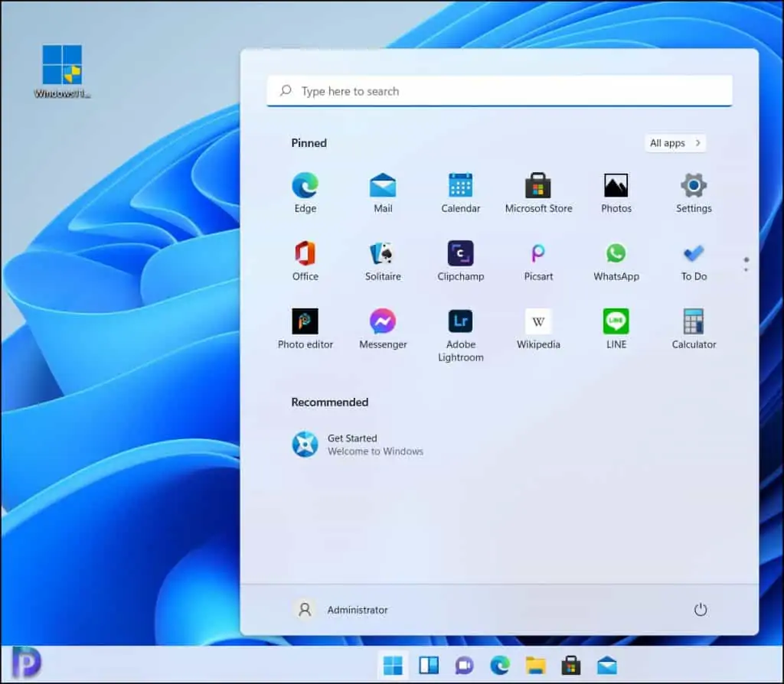784x684 pixels.
Task: Open Widgets from the taskbar
Action: point(429,666)
